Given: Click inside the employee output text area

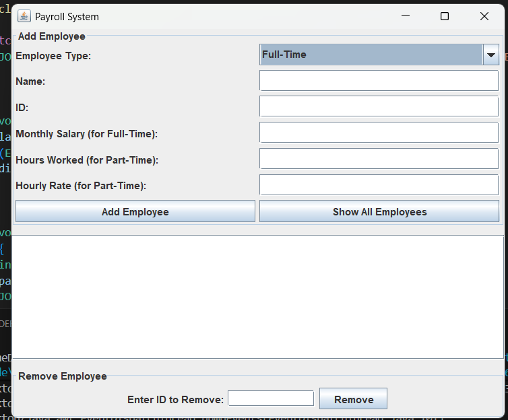Looking at the screenshot, I should click(x=258, y=297).
